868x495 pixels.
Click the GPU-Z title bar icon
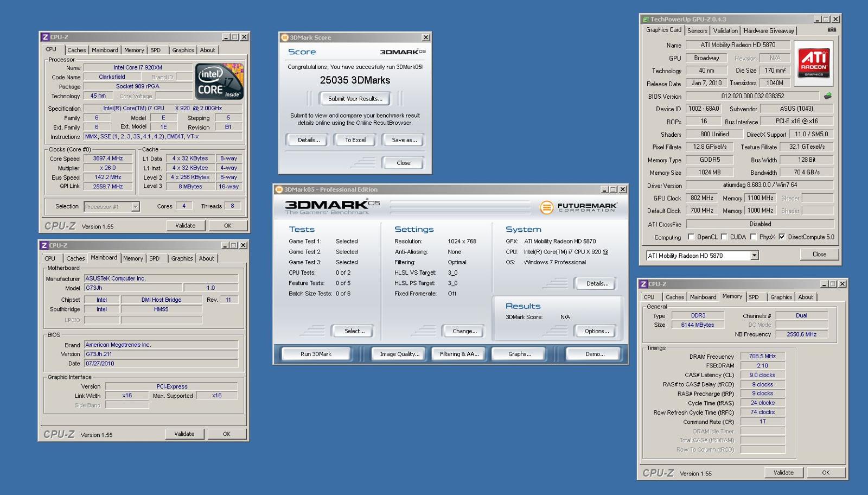[646, 19]
